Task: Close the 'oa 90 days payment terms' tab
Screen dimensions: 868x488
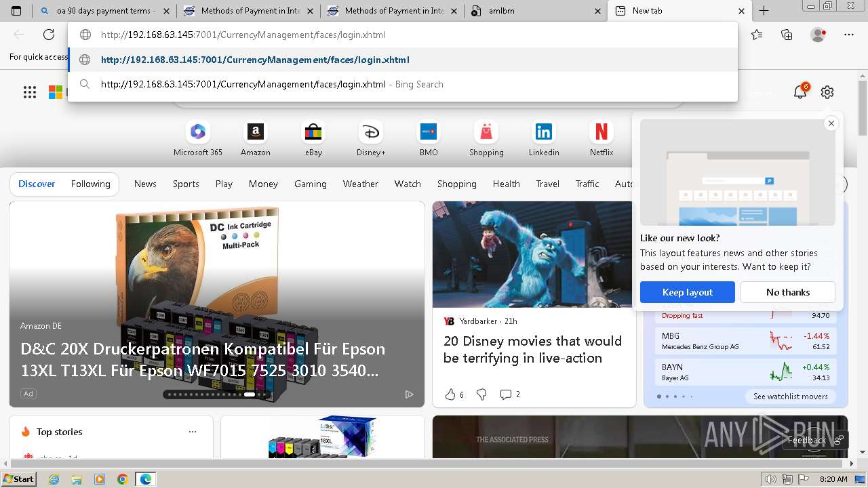Action: 166,11
